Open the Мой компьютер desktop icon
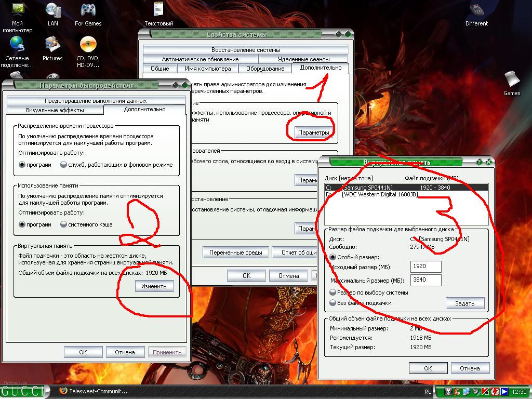The width and height of the screenshot is (532, 399). (x=17, y=11)
